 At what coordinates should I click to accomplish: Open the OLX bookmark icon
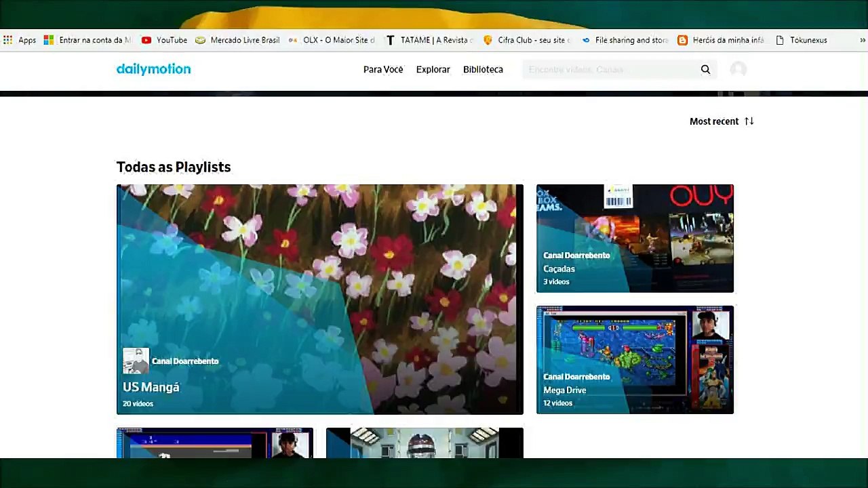coord(293,40)
